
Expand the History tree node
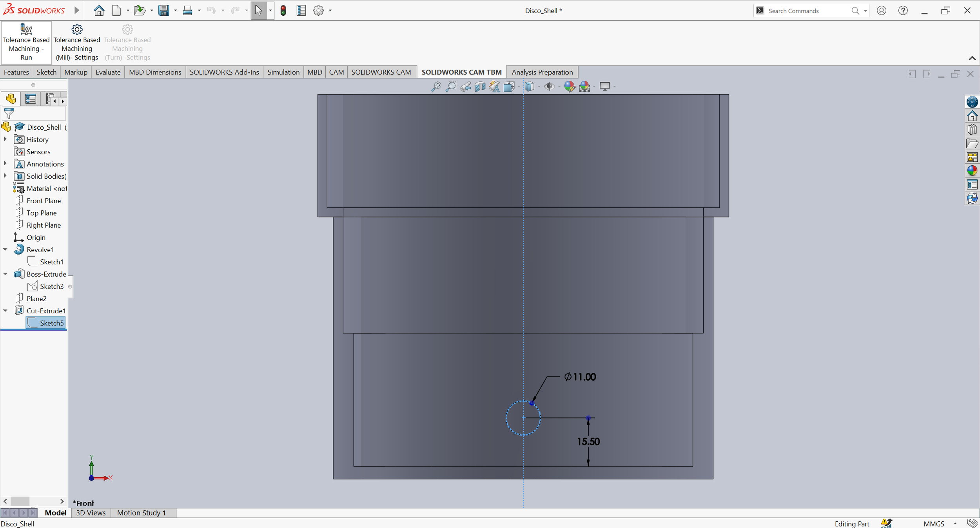tap(5, 139)
